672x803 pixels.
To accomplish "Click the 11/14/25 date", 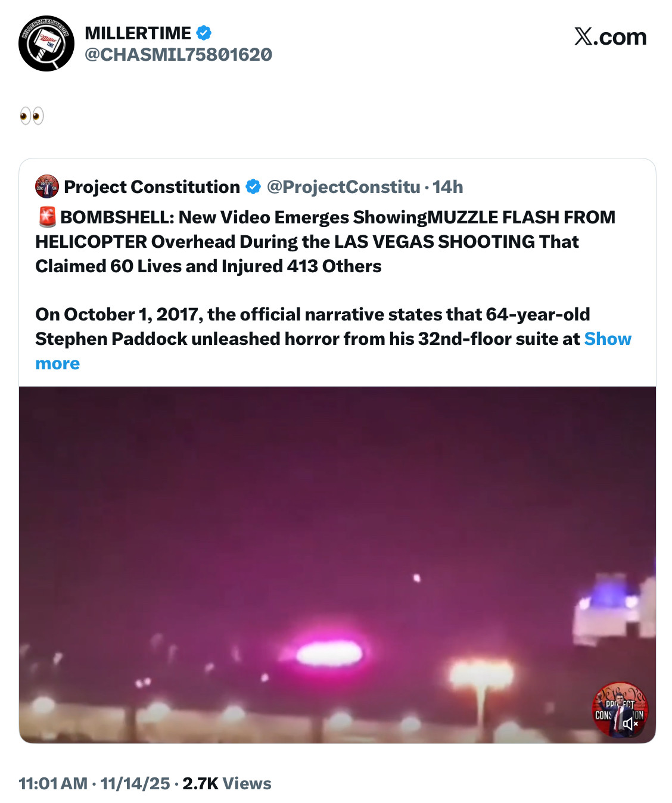I will pos(135,783).
